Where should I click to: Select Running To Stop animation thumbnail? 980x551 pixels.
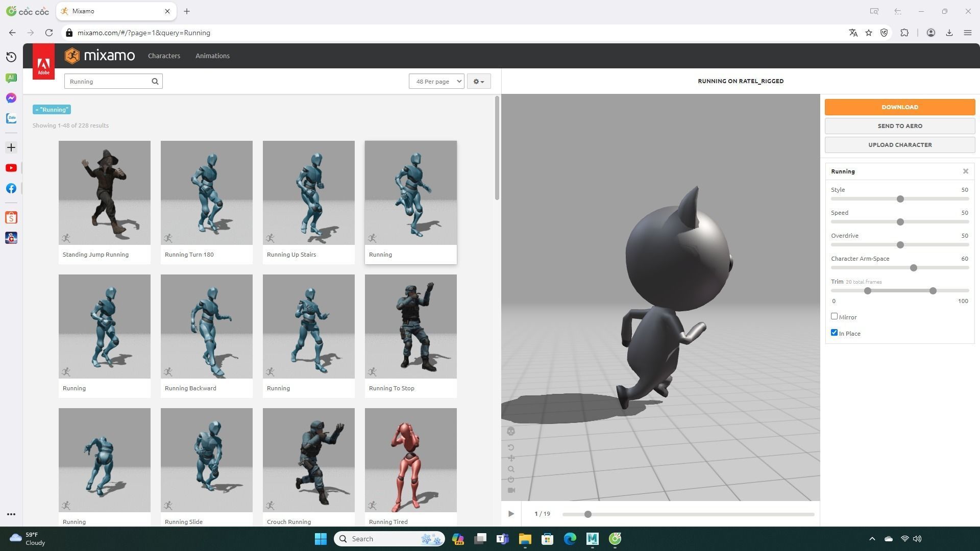tap(411, 327)
